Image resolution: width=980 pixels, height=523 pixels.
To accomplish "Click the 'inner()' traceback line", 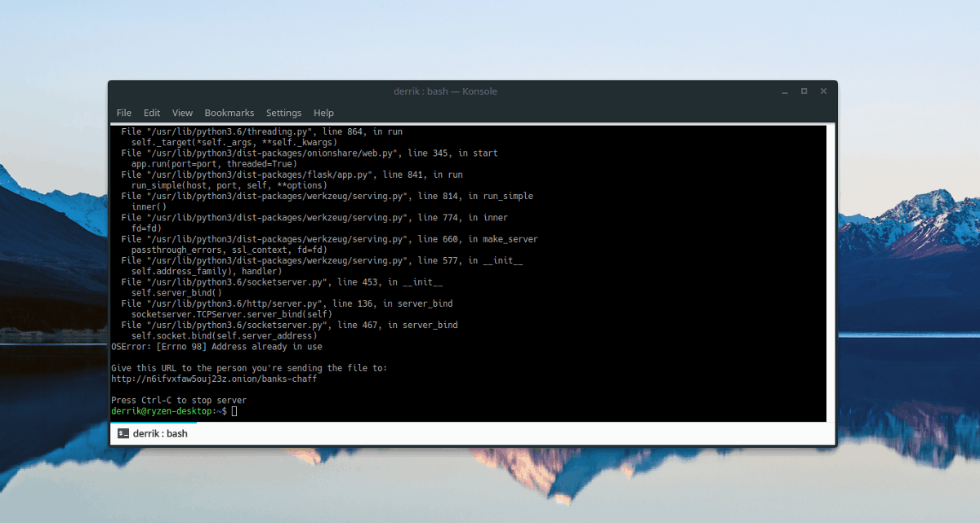I will 149,206.
